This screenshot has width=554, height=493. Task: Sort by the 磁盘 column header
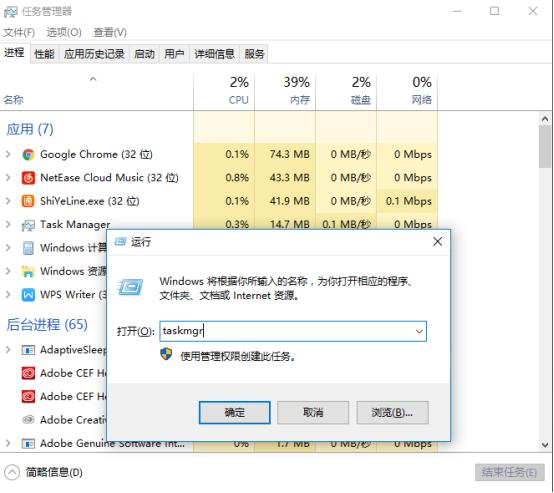tap(346, 91)
